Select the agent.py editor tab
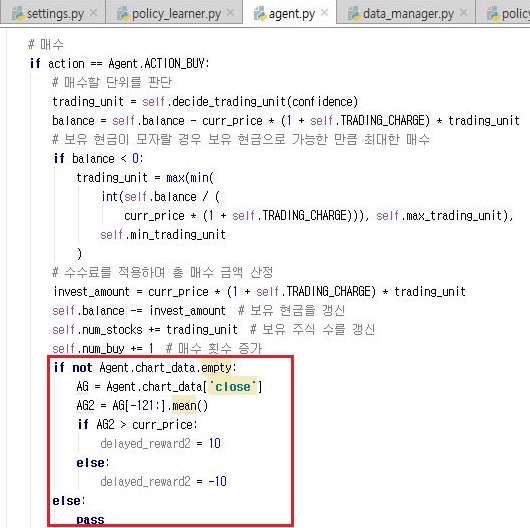The height and width of the screenshot is (528, 530). 290,13
